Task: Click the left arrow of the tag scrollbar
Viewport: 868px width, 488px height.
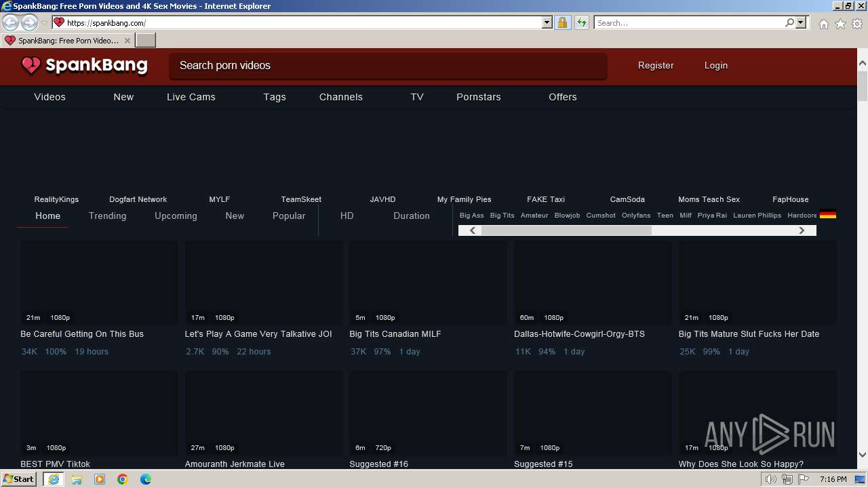Action: point(473,230)
